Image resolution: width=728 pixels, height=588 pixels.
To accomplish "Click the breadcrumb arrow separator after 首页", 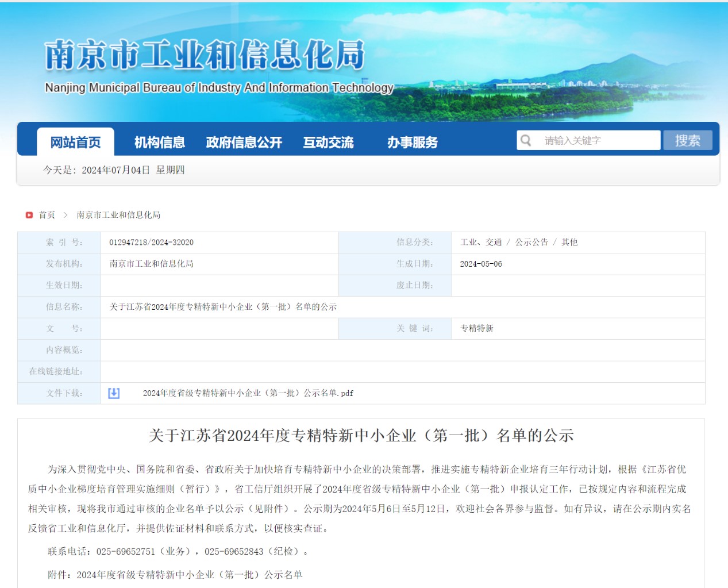I will pyautogui.click(x=66, y=215).
